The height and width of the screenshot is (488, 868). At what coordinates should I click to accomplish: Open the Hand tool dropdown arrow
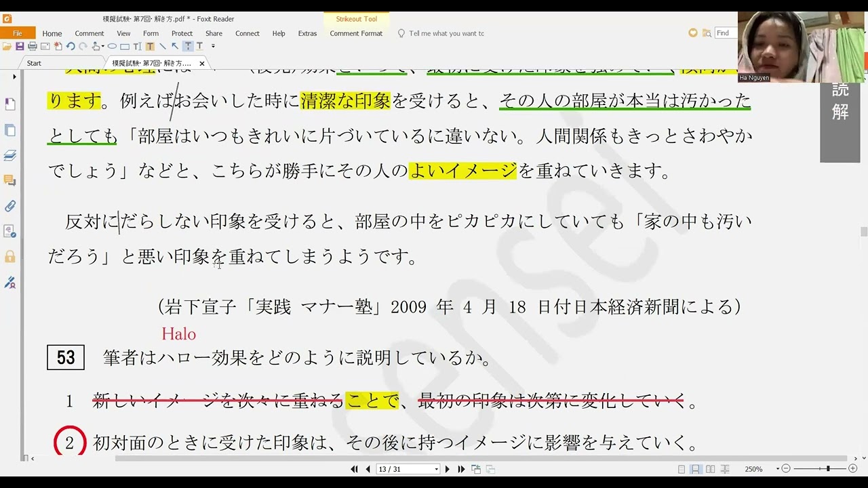102,46
